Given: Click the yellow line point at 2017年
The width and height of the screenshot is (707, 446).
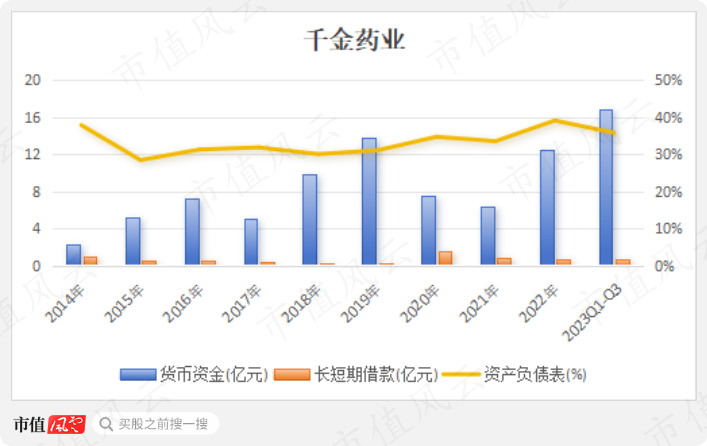Looking at the screenshot, I should 259,147.
